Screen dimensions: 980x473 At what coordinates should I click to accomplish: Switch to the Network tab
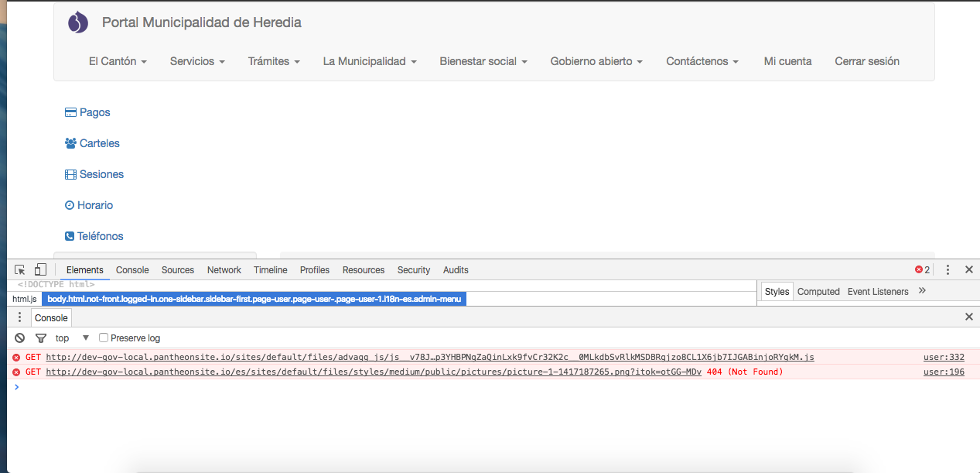[224, 270]
